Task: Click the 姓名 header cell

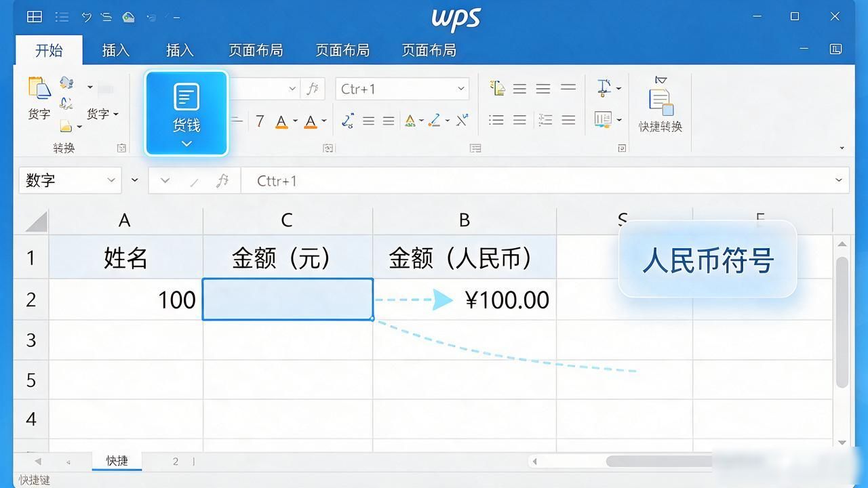Action: coord(125,258)
